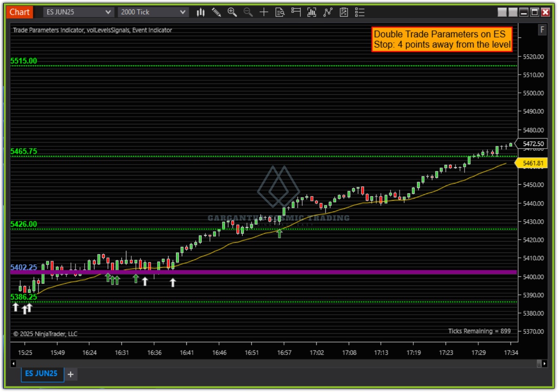Click the 5426.00 green level label

pos(24,224)
